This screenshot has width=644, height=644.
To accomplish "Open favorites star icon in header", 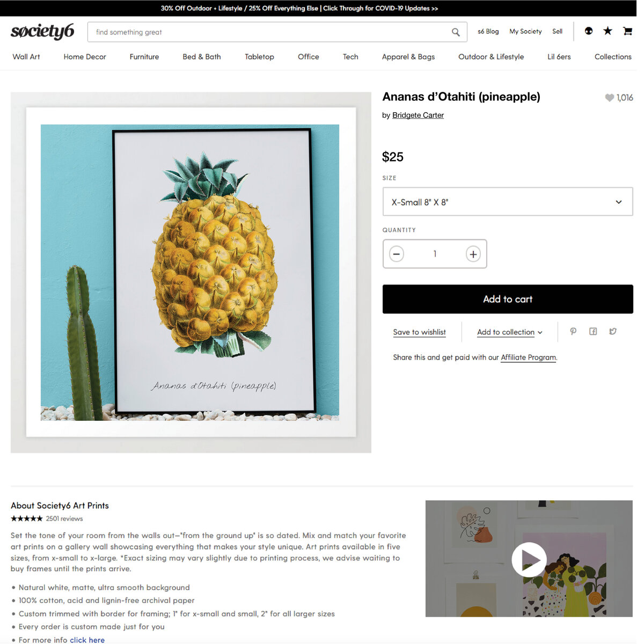I will point(608,31).
